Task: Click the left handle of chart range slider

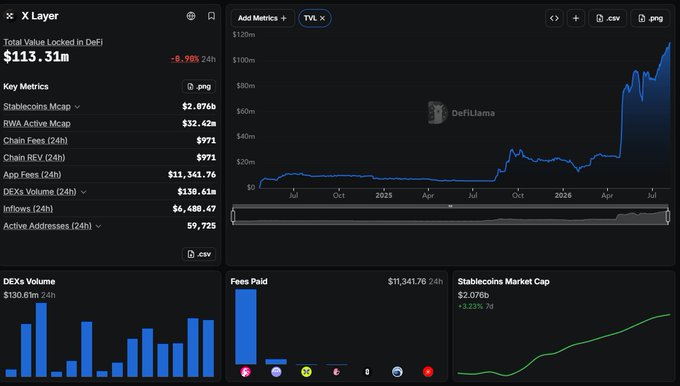Action: point(233,216)
